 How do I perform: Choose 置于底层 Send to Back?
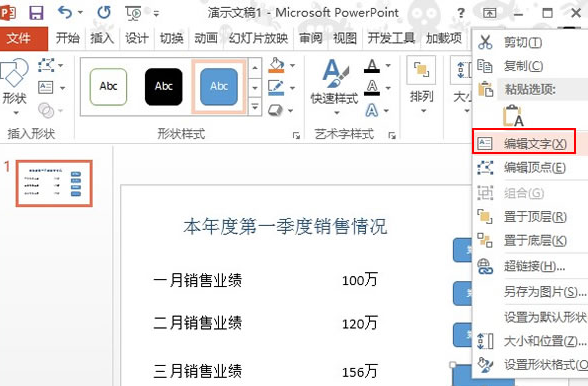point(530,240)
